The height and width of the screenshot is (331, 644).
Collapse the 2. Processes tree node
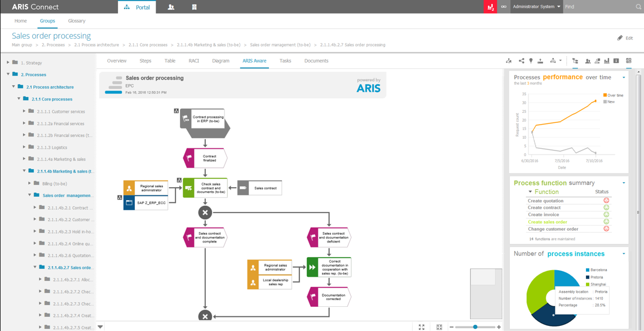point(8,75)
